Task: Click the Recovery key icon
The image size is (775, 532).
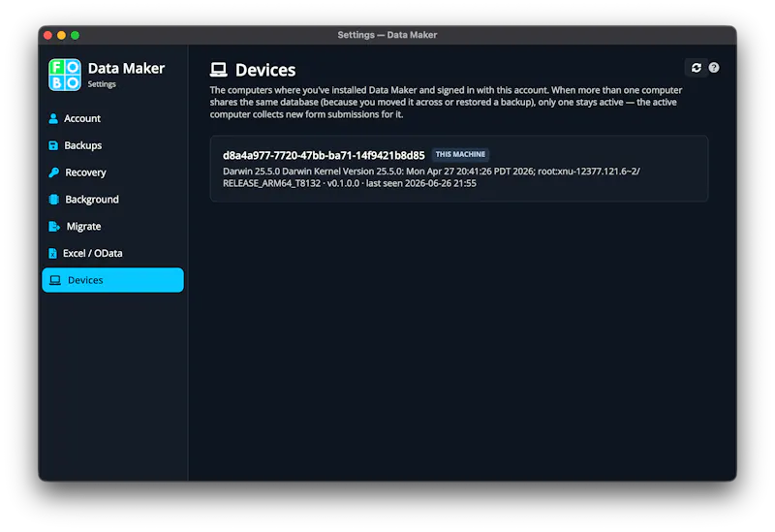Action: pyautogui.click(x=54, y=172)
